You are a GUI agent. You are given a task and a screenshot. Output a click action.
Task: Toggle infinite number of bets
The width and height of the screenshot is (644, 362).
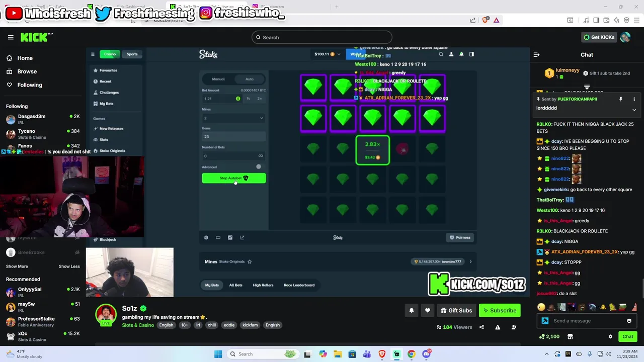261,156
